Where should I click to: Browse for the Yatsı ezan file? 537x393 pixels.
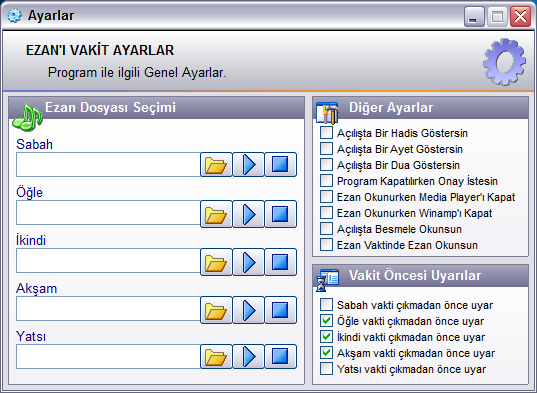tap(216, 356)
